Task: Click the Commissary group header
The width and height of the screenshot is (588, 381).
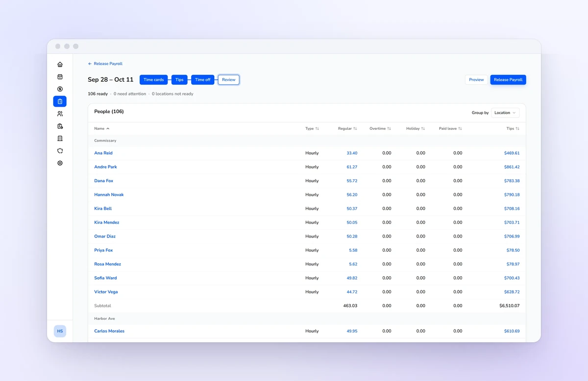Action: pyautogui.click(x=307, y=141)
